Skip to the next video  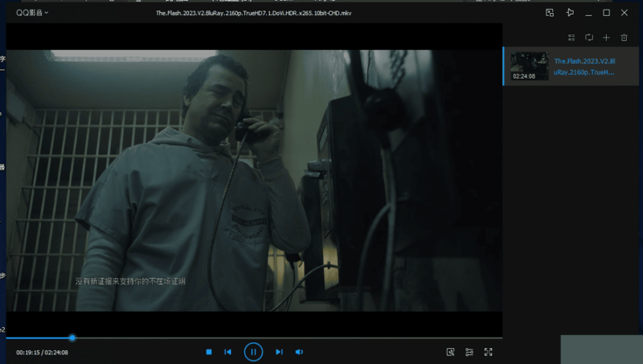tap(279, 352)
